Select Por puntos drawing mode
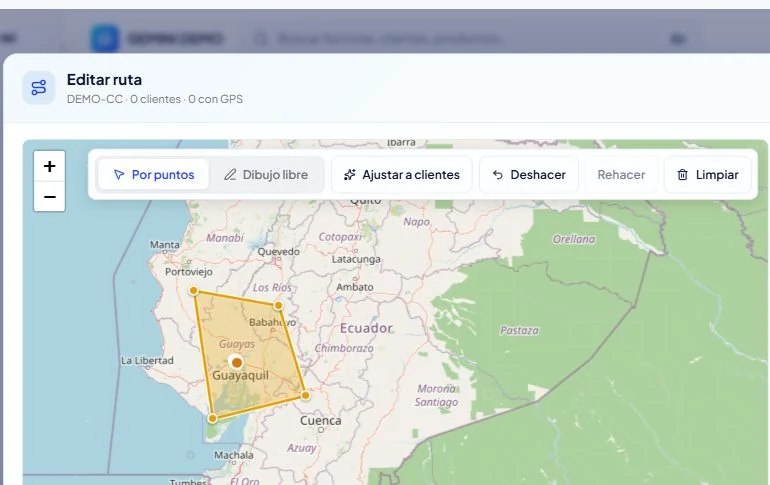The width and height of the screenshot is (770, 485). 153,174
